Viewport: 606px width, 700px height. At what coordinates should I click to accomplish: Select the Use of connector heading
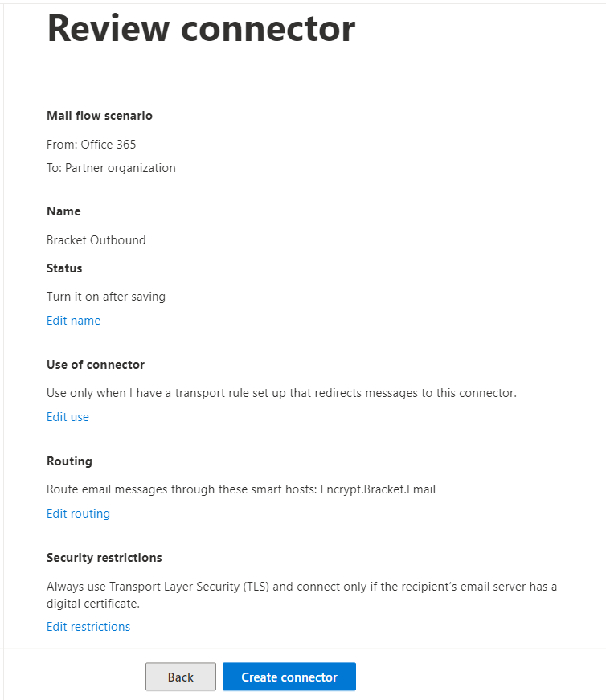[x=96, y=365]
